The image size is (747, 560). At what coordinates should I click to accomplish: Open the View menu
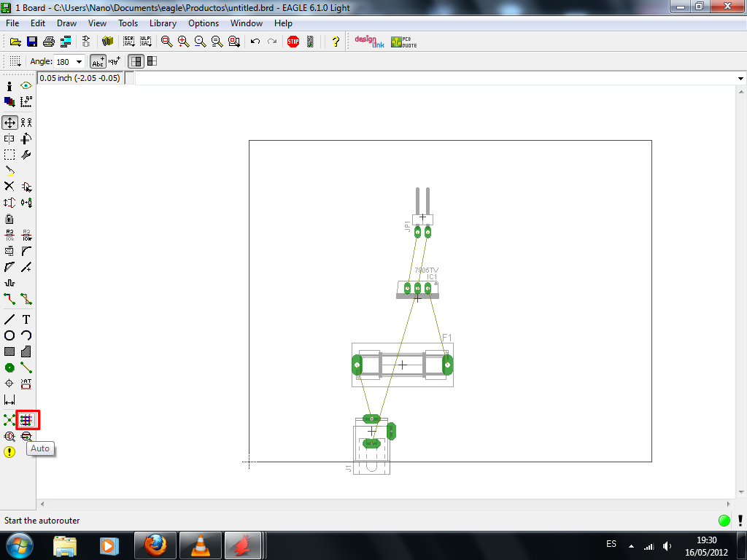click(x=97, y=23)
